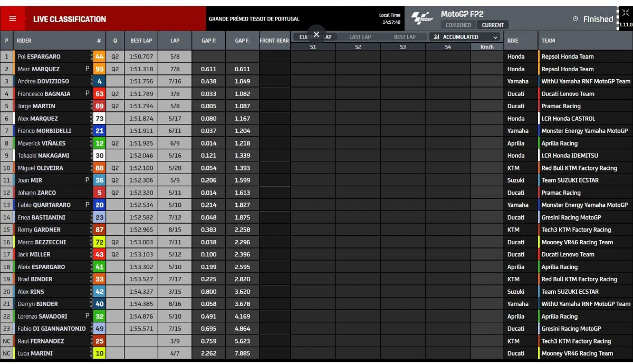Select rider Joan MIR
This screenshot has height=364, width=633.
pyautogui.click(x=30, y=180)
